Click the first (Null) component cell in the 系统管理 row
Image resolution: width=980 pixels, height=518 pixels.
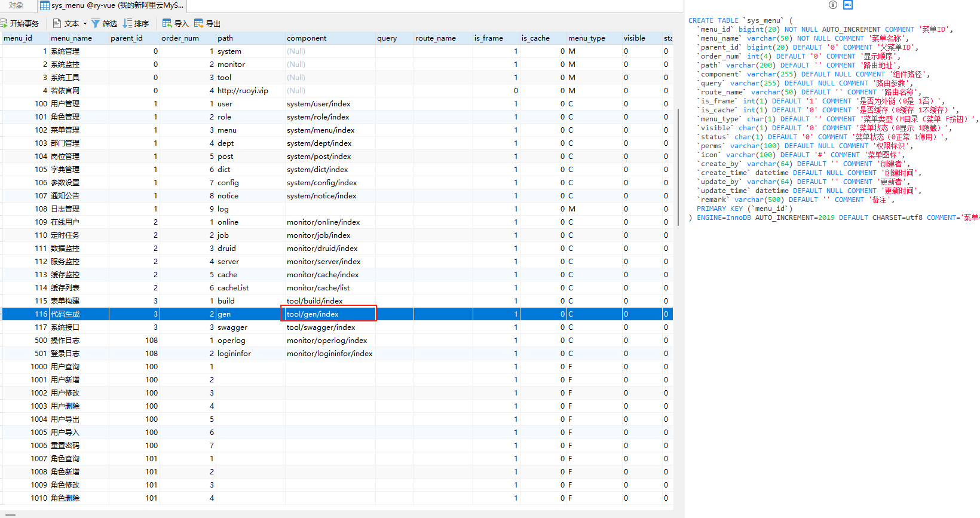pos(330,51)
